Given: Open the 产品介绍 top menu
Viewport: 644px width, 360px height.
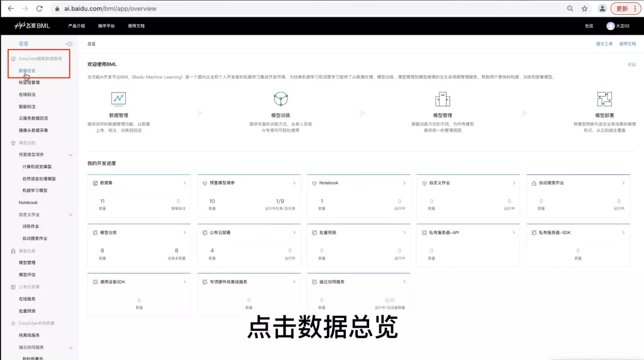Looking at the screenshot, I should coord(76,26).
